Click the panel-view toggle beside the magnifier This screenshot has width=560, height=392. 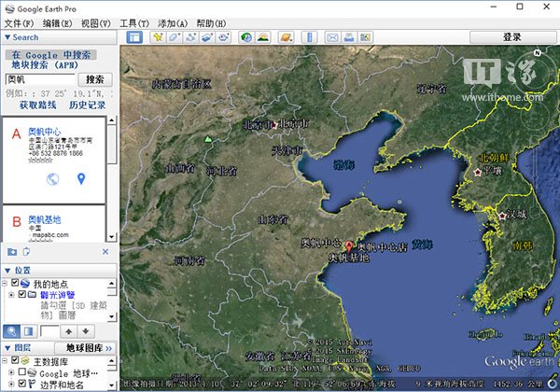tap(29, 331)
